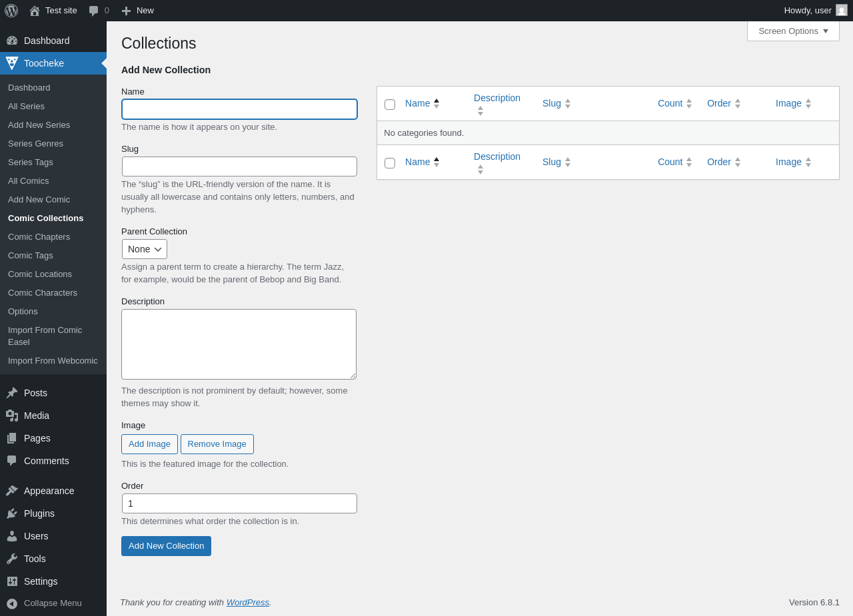The height and width of the screenshot is (616, 853).
Task: Open Plugins via the plug icon
Action: (12, 513)
